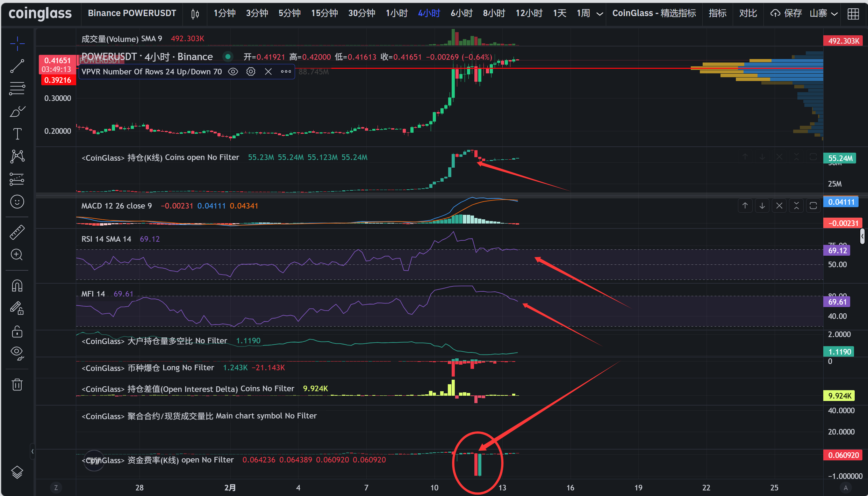This screenshot has height=496, width=868.
Task: Expand more timeframes dropdown after 1周
Action: pyautogui.click(x=600, y=14)
